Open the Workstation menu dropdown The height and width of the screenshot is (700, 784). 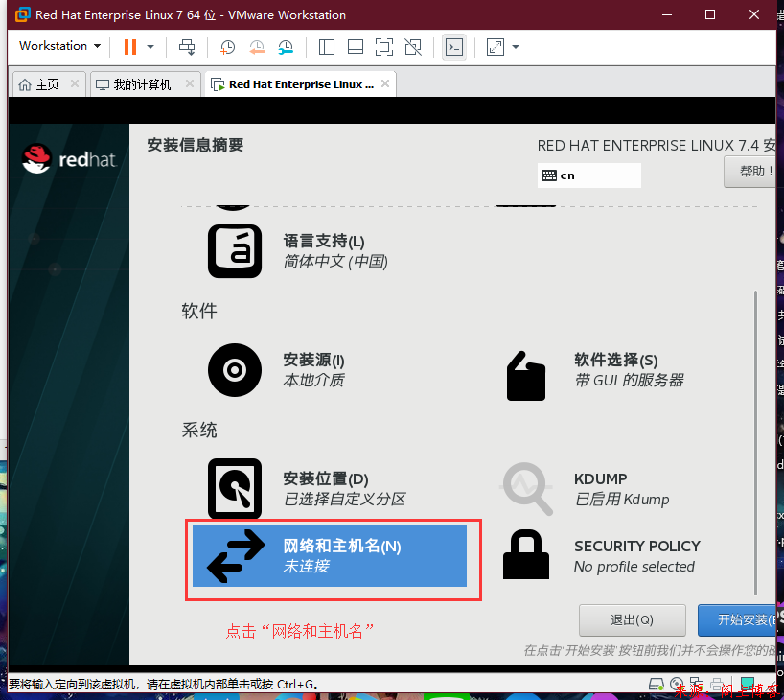coord(59,46)
